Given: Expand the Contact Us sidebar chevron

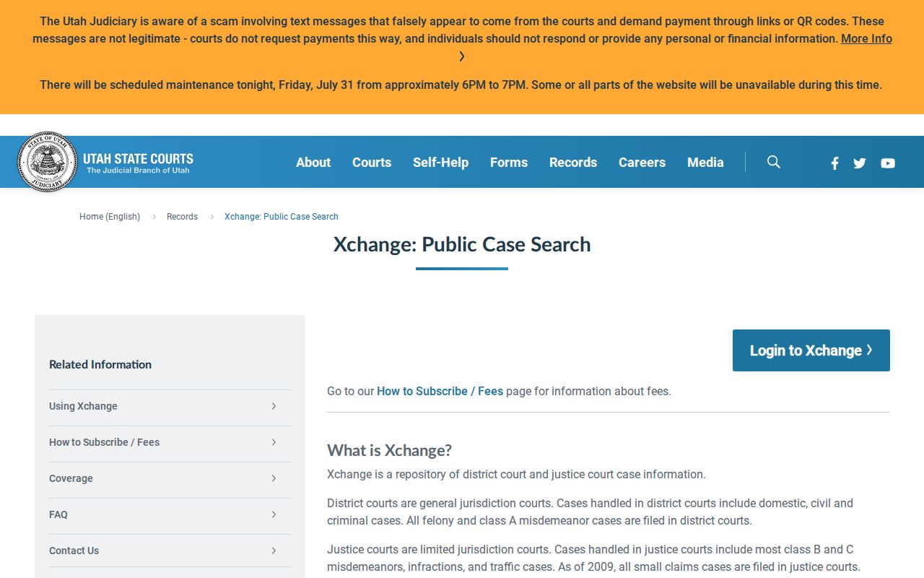Looking at the screenshot, I should coord(274,551).
